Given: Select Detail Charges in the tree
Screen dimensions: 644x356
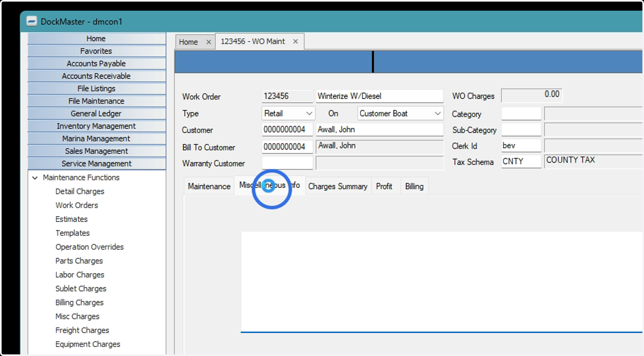Looking at the screenshot, I should tap(80, 191).
